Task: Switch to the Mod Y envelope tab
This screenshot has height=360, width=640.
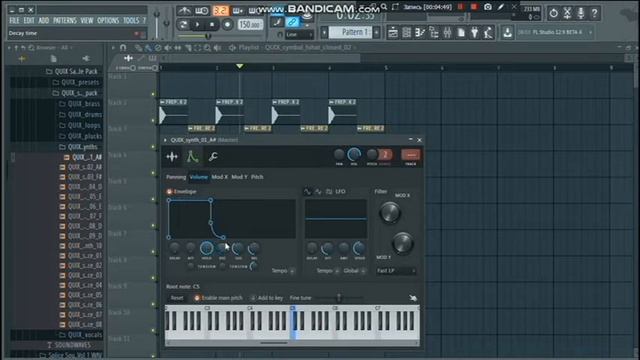Action: point(240,177)
